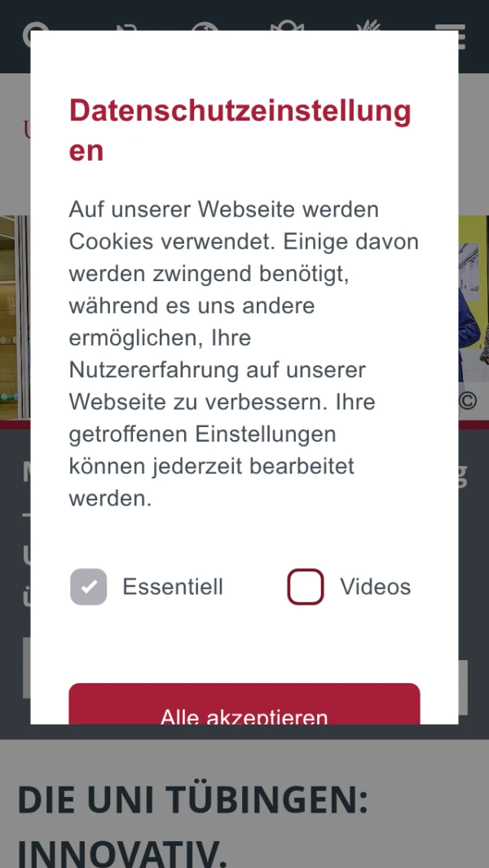The width and height of the screenshot is (489, 868).
Task: Accept all cookies with Alle akzeptieren
Action: pyautogui.click(x=244, y=704)
